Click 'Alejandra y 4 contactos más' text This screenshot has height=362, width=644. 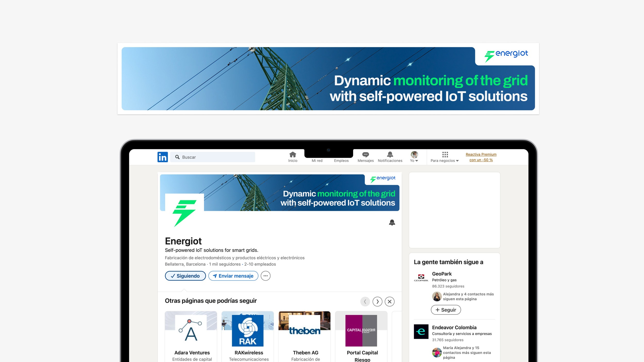coord(468,294)
